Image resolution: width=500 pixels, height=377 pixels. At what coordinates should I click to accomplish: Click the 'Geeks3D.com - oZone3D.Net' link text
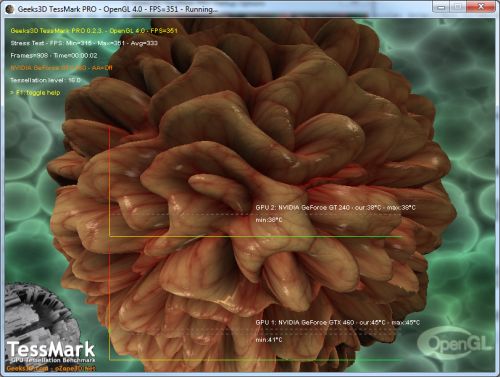pos(51,369)
